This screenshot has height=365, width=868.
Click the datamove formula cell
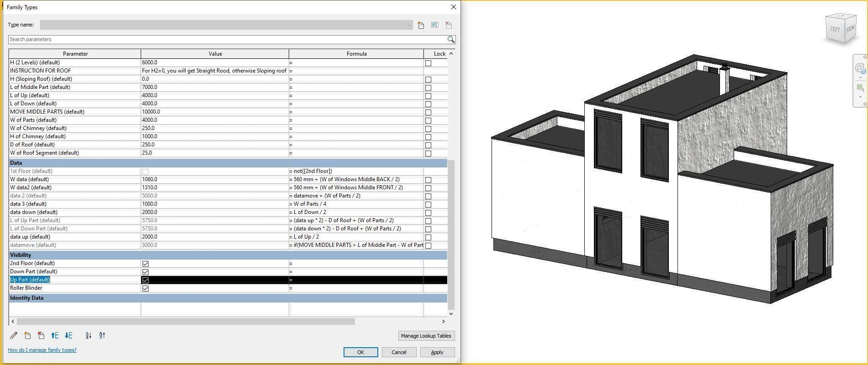(x=356, y=245)
